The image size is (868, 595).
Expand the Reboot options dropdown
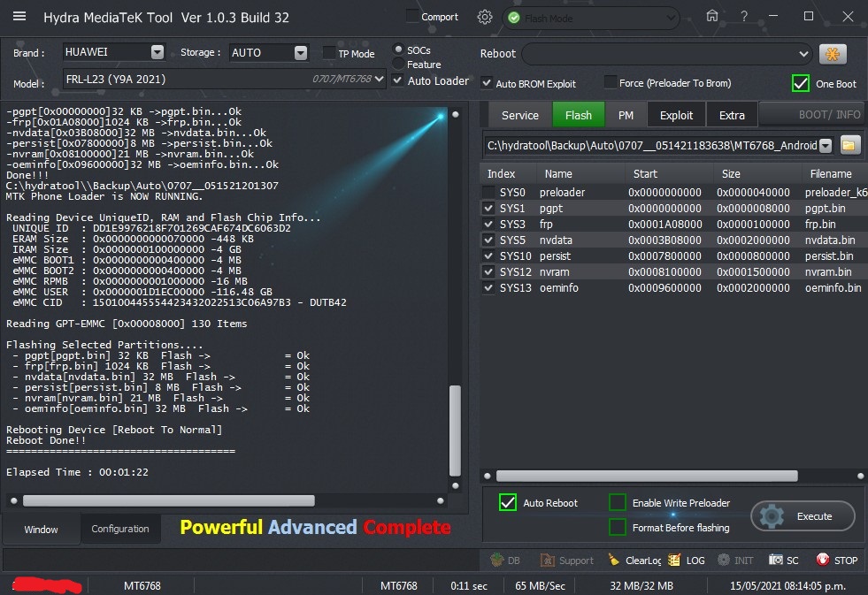pyautogui.click(x=803, y=54)
